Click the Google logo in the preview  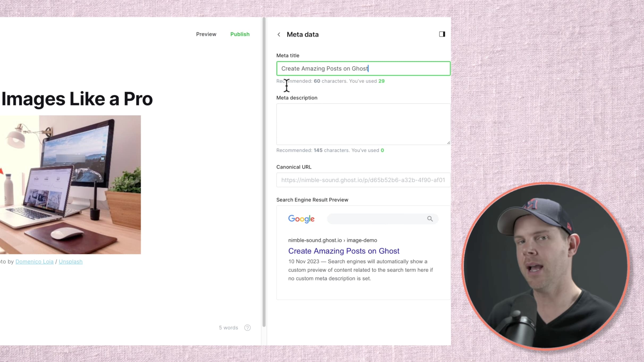(x=301, y=219)
